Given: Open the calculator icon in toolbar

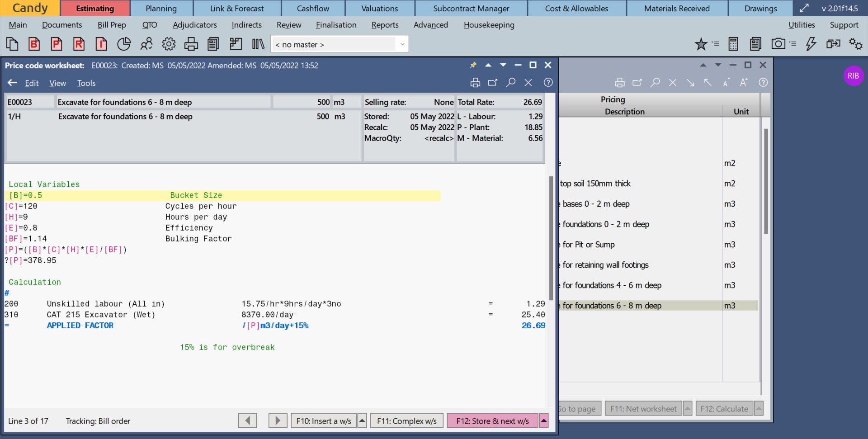Looking at the screenshot, I should [733, 44].
